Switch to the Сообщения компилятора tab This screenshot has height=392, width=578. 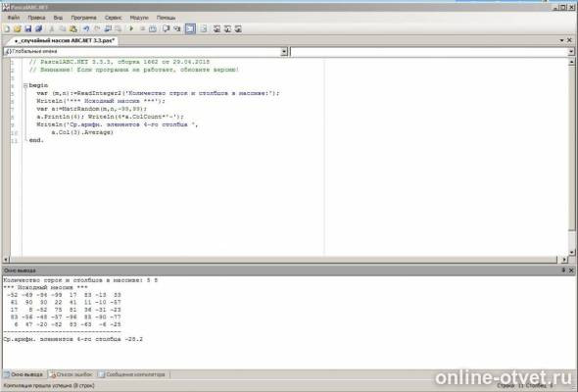pos(131,374)
